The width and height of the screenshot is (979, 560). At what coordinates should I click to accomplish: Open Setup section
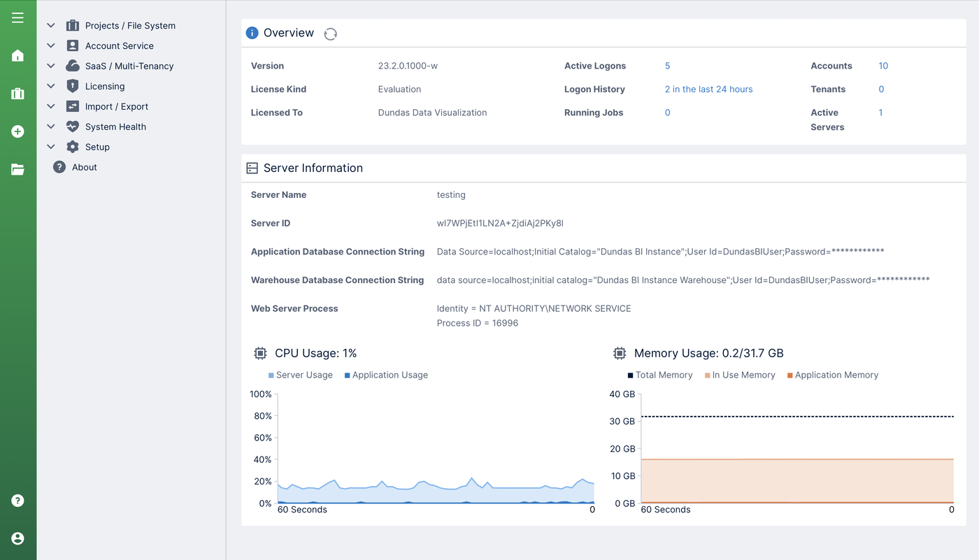pyautogui.click(x=97, y=148)
